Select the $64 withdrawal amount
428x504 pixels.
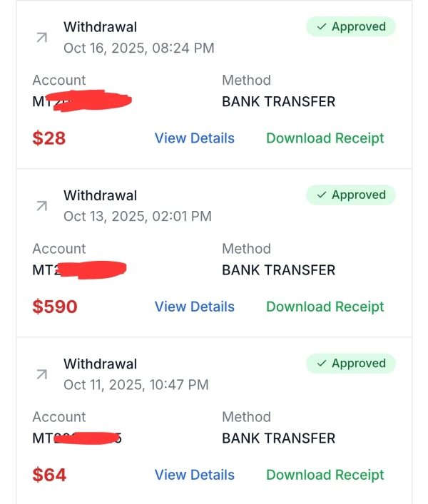(49, 475)
